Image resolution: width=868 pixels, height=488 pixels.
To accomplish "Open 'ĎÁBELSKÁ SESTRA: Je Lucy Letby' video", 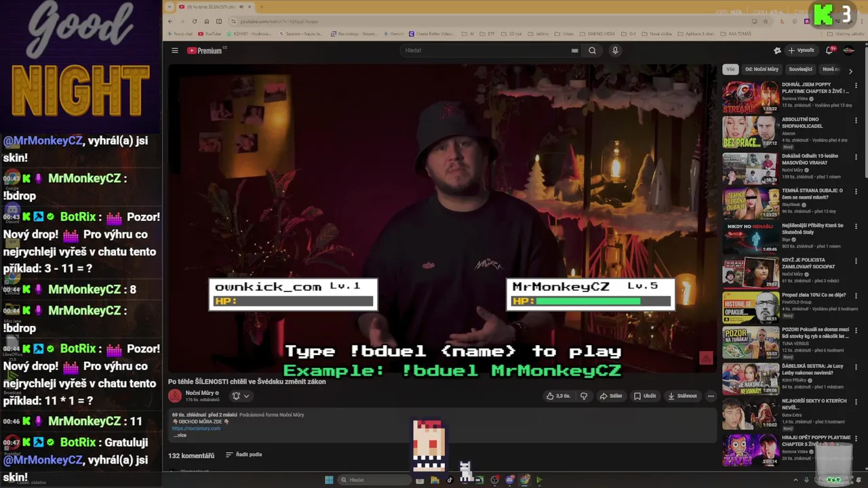I will point(812,369).
